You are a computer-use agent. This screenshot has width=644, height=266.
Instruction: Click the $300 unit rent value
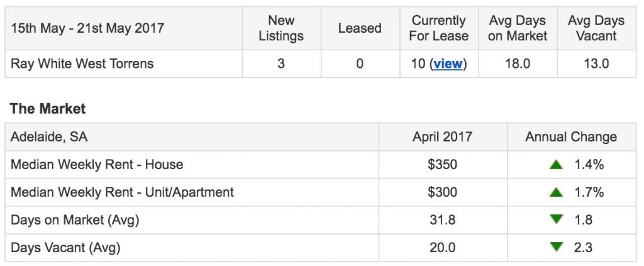pos(442,192)
